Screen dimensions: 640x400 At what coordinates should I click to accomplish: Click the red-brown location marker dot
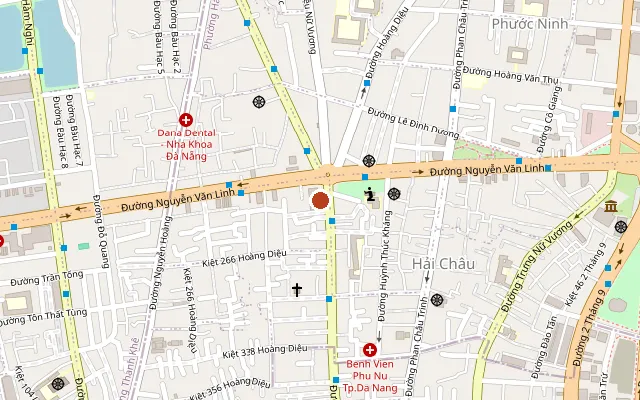pos(320,201)
